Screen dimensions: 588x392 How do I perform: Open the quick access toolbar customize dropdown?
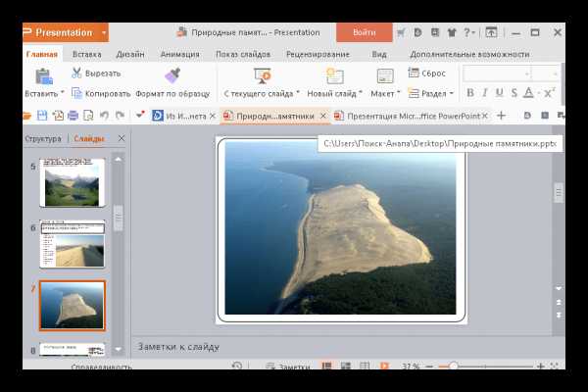(x=140, y=115)
